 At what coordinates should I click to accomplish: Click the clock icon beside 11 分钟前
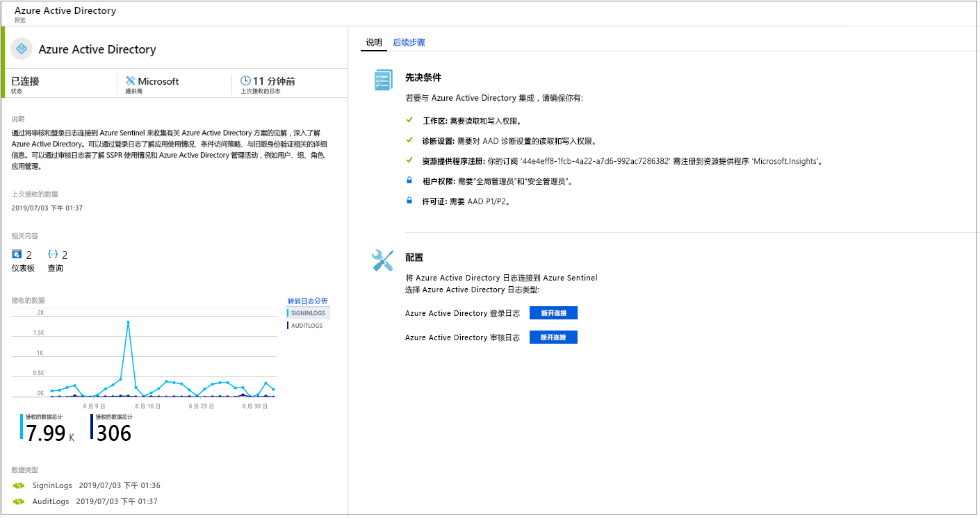click(245, 81)
